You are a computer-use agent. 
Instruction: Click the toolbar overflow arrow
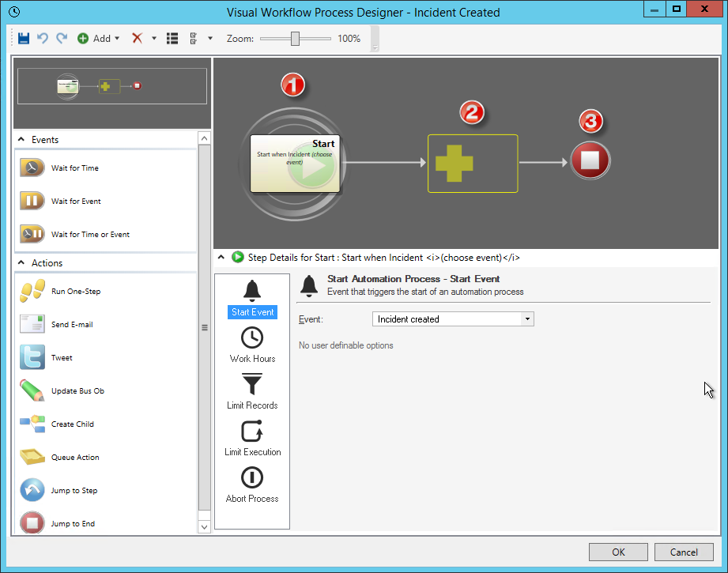[x=375, y=48]
